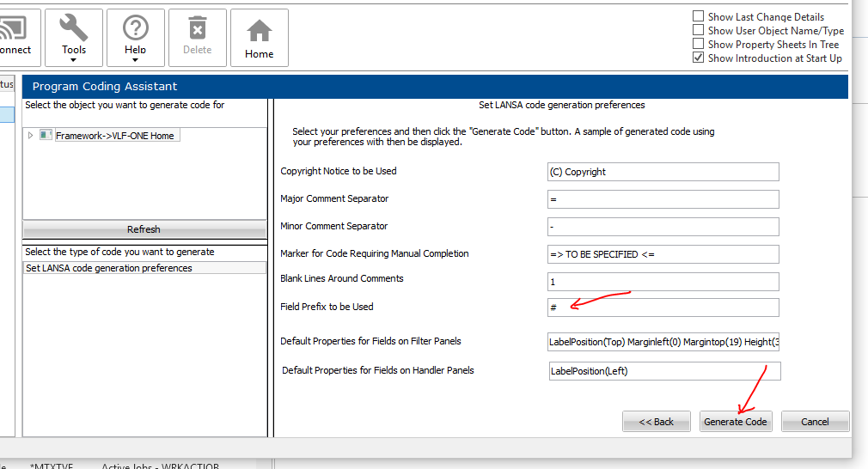Edit the Copyright Notice field
The width and height of the screenshot is (868, 469).
tap(663, 172)
